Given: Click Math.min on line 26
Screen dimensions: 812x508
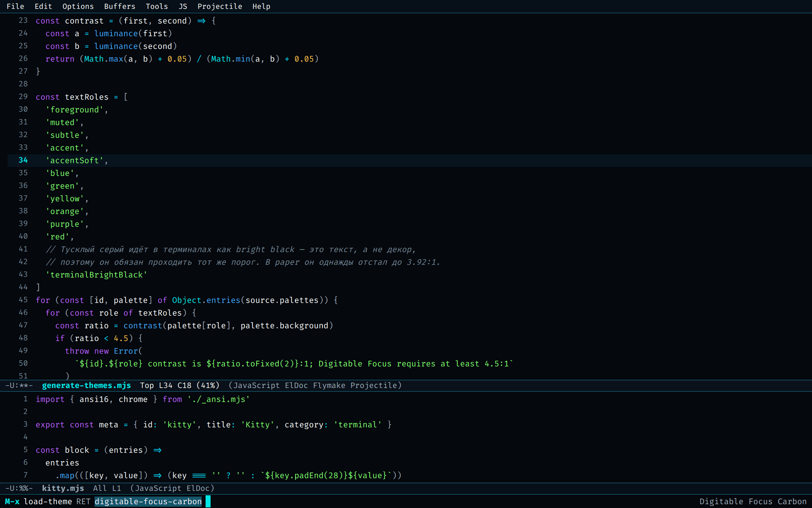Looking at the screenshot, I should (x=230, y=59).
